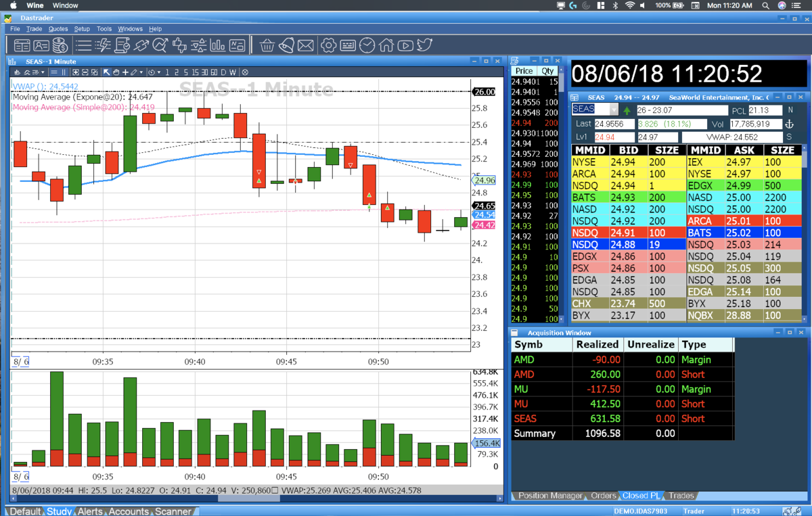Click the Qty column header in time and sales
Screen dimensions: 812x516
coord(547,71)
